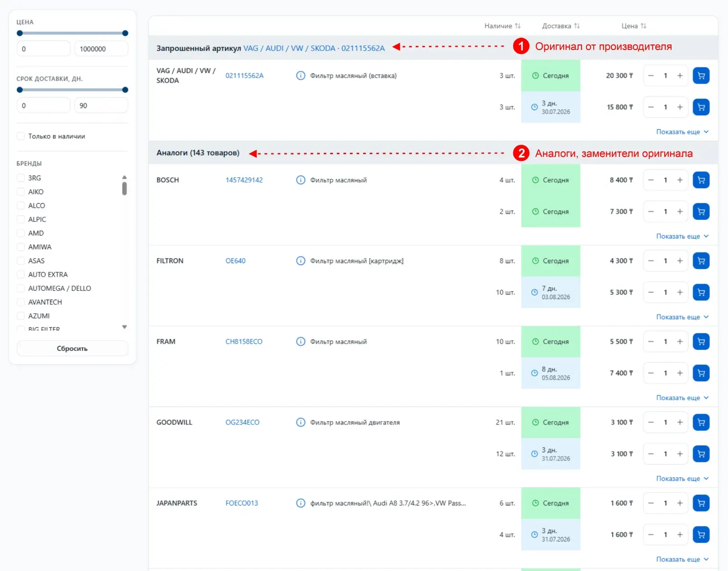Add VAG filter priced 15 800 to cart

click(x=701, y=107)
